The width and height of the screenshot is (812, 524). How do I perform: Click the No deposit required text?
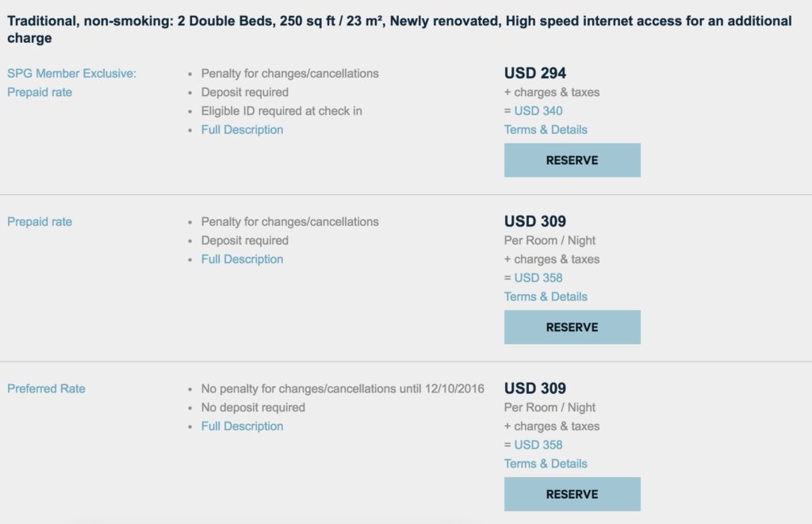click(253, 407)
